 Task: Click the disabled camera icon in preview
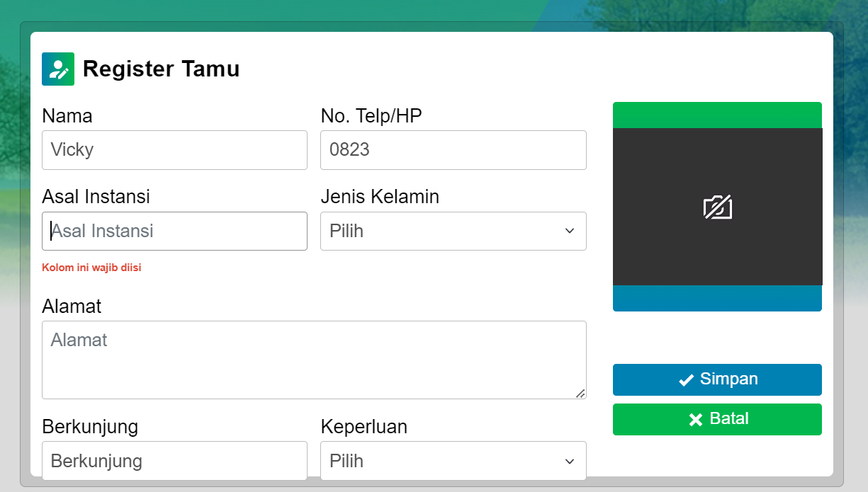[x=717, y=207]
